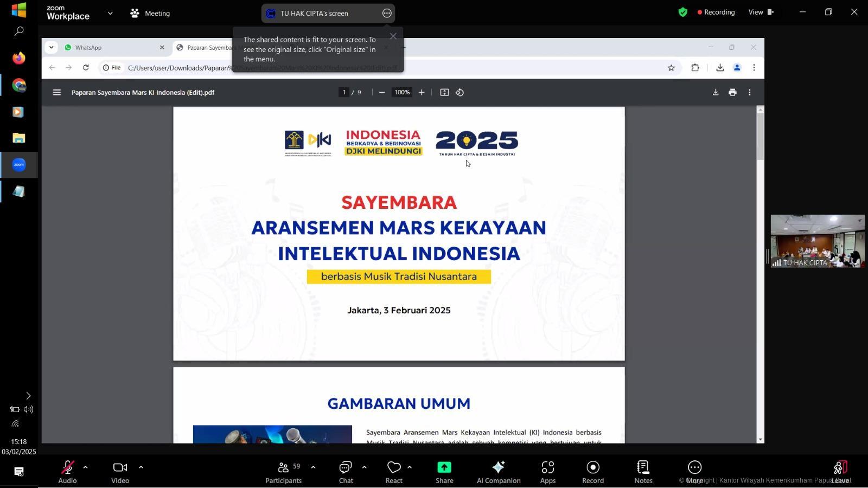Open the Chat panel

pos(346,472)
